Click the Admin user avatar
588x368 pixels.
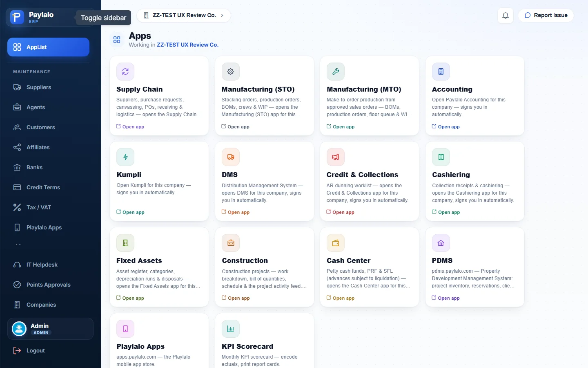click(x=19, y=329)
